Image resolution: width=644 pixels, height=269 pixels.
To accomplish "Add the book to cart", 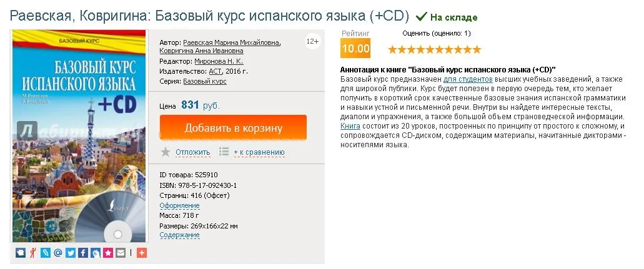I will [233, 128].
